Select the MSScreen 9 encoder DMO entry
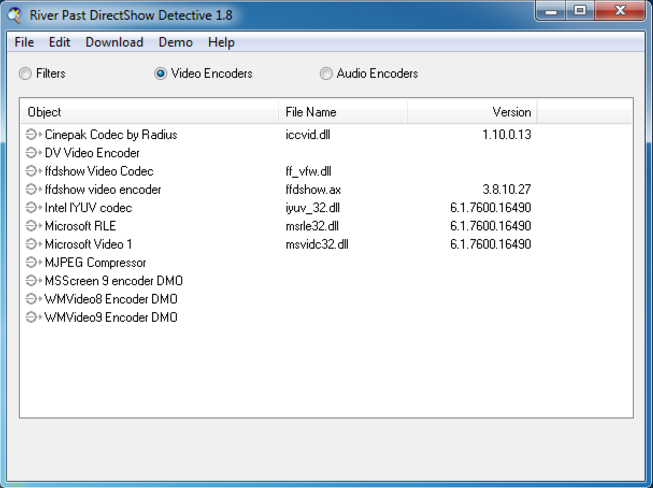The image size is (653, 488). [114, 281]
